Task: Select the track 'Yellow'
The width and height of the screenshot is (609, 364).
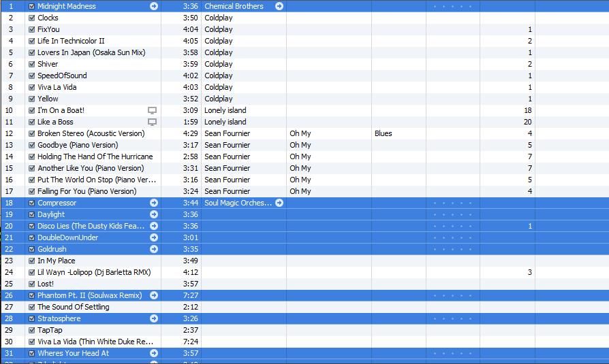Action: 48,99
